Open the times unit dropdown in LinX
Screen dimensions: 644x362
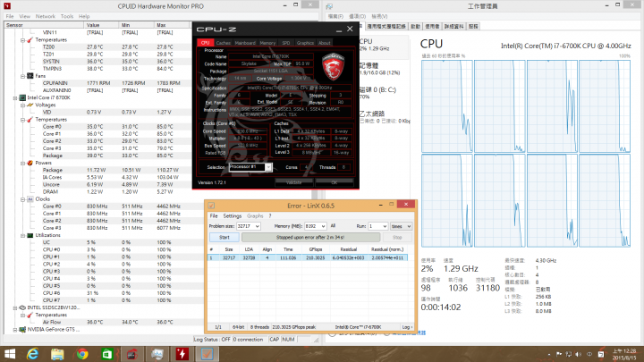pos(409,226)
